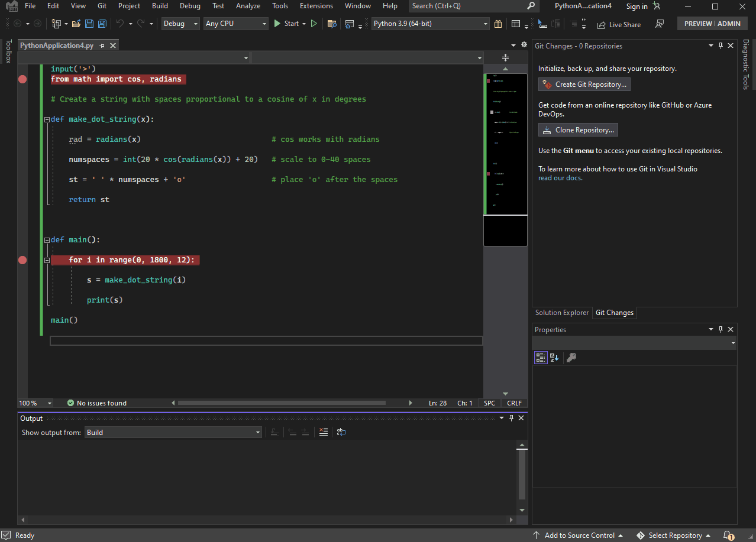Open the Live Share icon
This screenshot has width=756, height=542.
pyautogui.click(x=619, y=24)
